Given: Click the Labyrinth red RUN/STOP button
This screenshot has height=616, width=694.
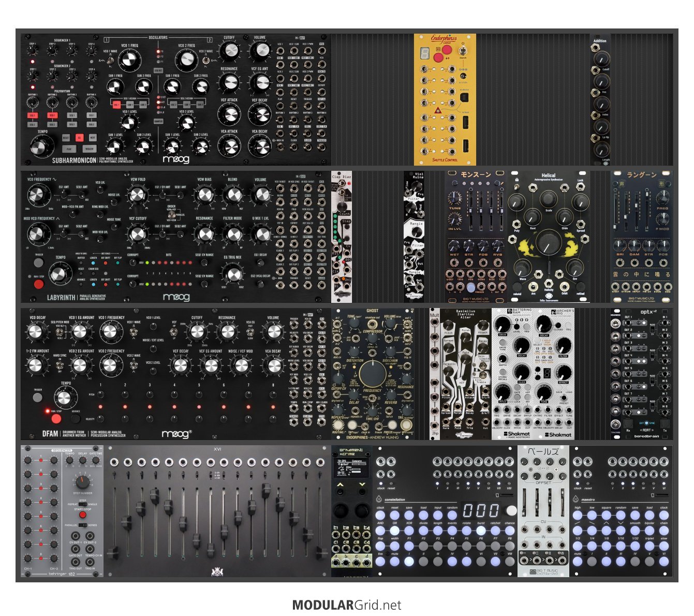Looking at the screenshot, I should click(x=39, y=284).
